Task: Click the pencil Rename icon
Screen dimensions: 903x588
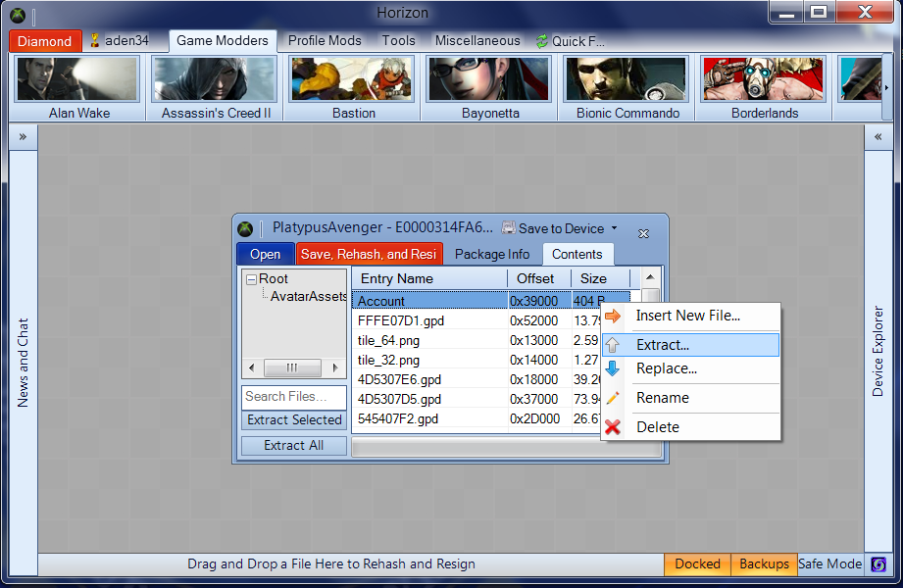Action: pos(613,398)
